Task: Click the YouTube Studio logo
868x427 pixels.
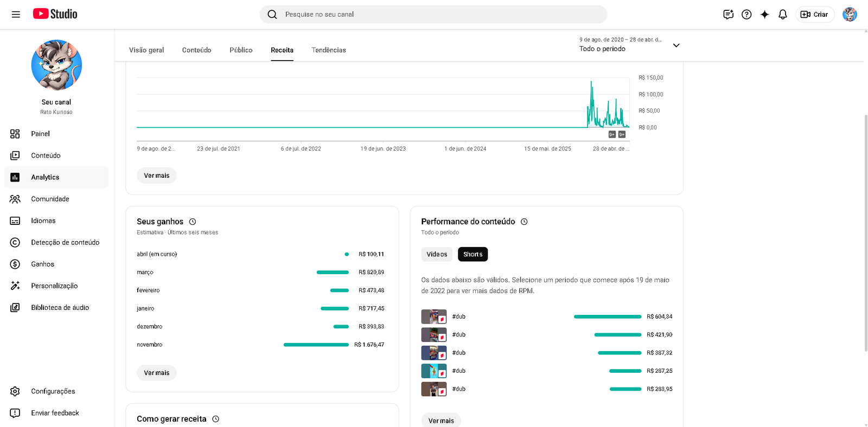Action: point(55,14)
